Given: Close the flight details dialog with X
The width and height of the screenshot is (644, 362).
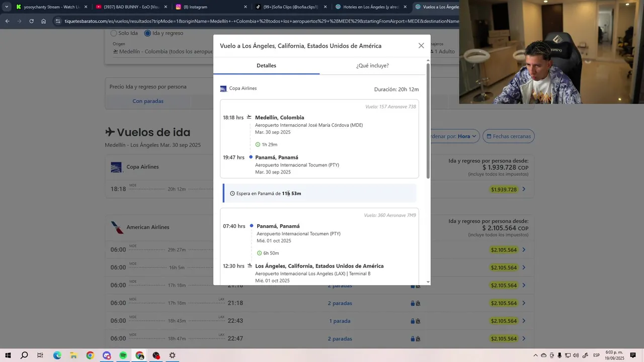Looking at the screenshot, I should (x=421, y=46).
